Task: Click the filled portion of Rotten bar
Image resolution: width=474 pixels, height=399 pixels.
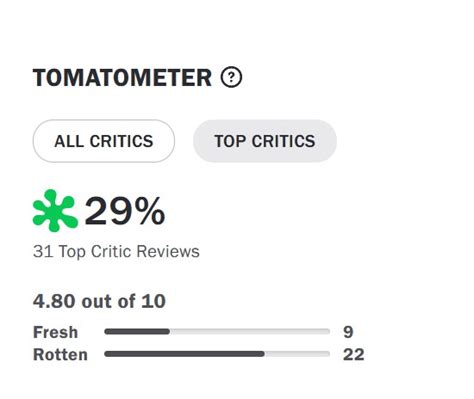Action: pos(184,354)
